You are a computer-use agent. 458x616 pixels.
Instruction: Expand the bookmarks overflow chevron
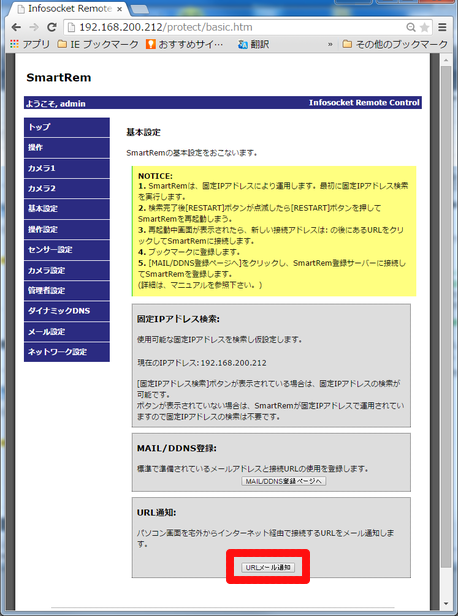pyautogui.click(x=330, y=44)
